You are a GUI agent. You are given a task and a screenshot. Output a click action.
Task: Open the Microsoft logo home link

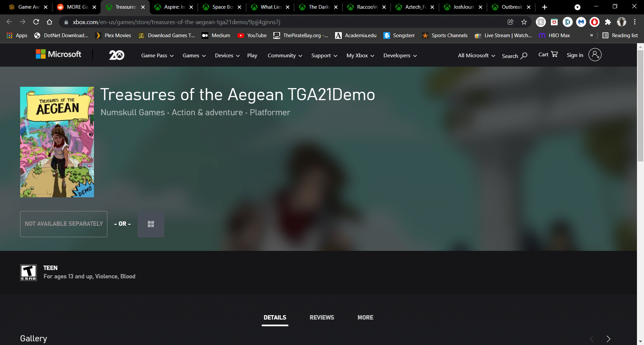point(58,54)
